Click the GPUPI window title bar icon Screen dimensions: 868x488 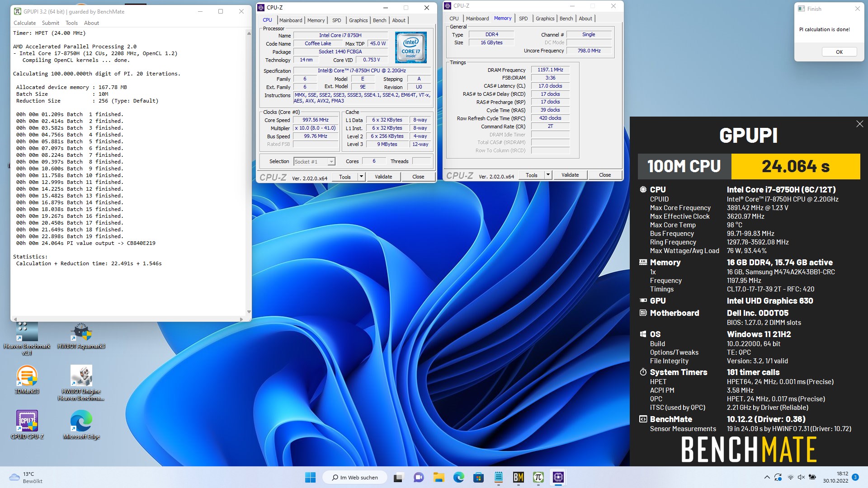pos(17,11)
